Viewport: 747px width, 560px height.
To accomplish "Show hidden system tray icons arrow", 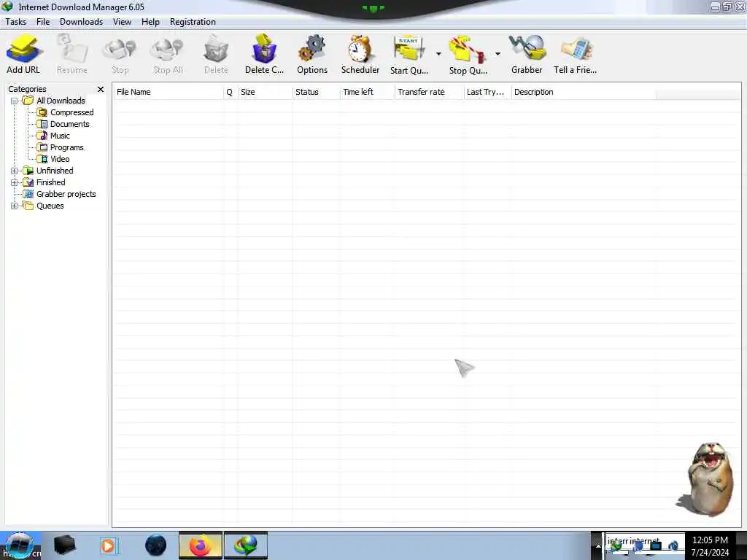I will pos(598,546).
